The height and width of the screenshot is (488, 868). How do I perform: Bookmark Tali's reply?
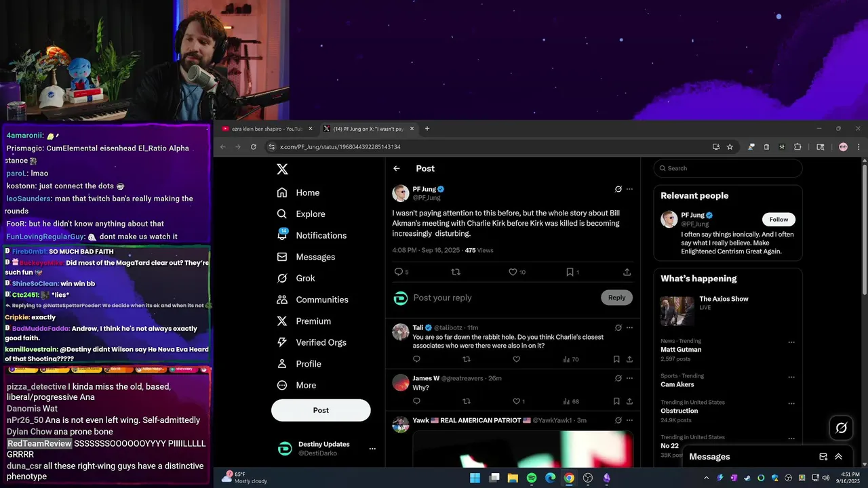pos(616,359)
